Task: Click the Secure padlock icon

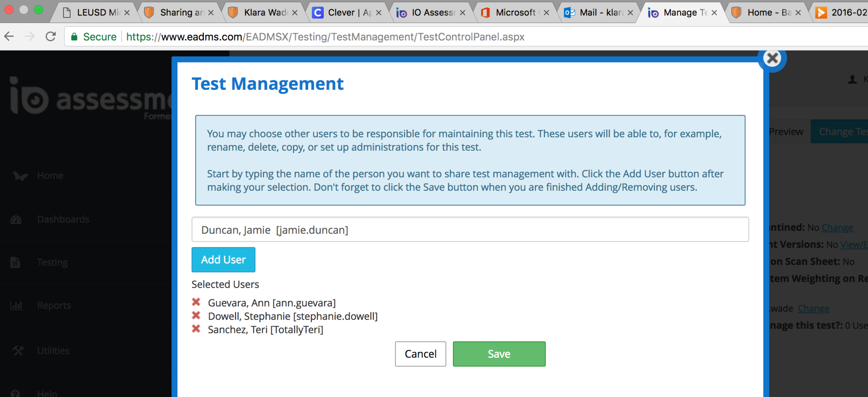Action: pos(75,37)
